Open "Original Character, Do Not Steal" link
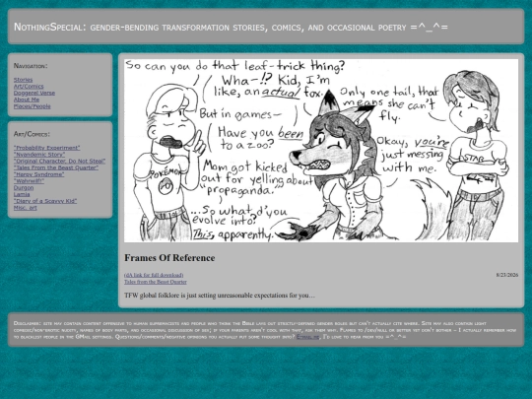Image resolution: width=532 pixels, height=399 pixels. click(x=60, y=161)
